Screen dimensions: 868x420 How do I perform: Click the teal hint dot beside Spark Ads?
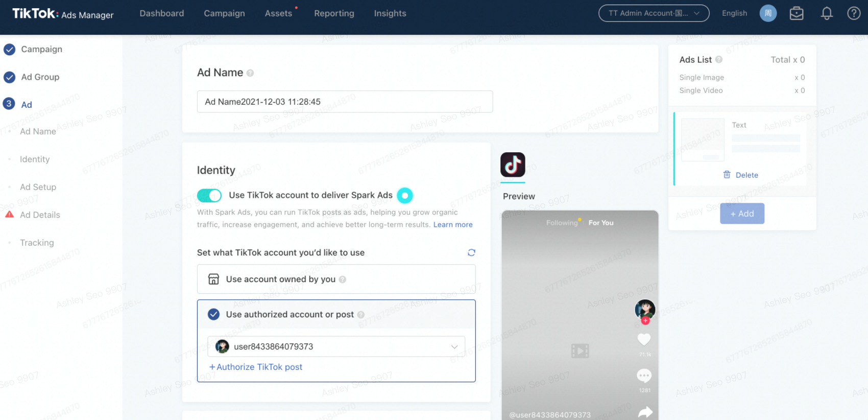tap(404, 195)
